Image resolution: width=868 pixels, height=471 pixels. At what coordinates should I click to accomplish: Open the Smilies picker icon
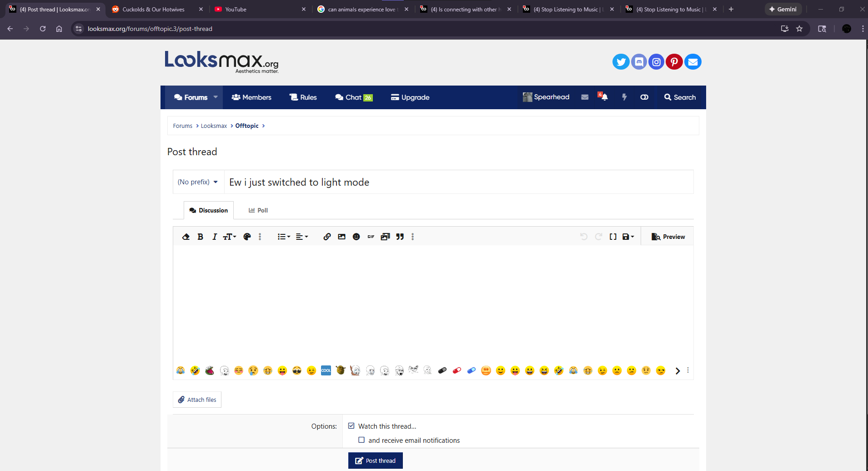(x=356, y=237)
